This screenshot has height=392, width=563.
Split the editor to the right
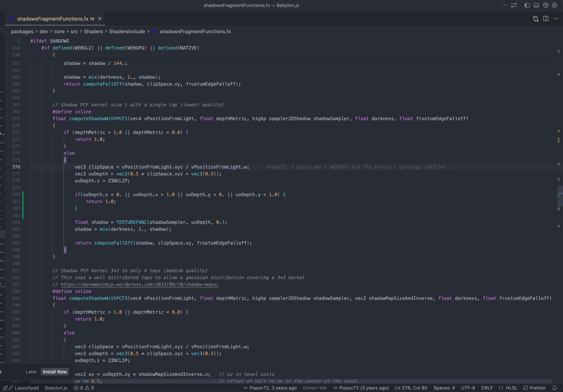(546, 19)
